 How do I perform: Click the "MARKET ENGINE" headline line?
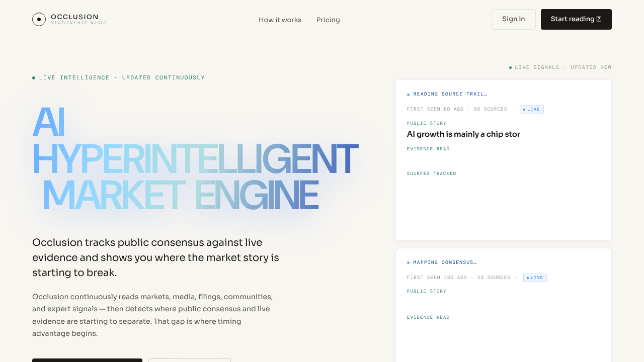point(181,195)
